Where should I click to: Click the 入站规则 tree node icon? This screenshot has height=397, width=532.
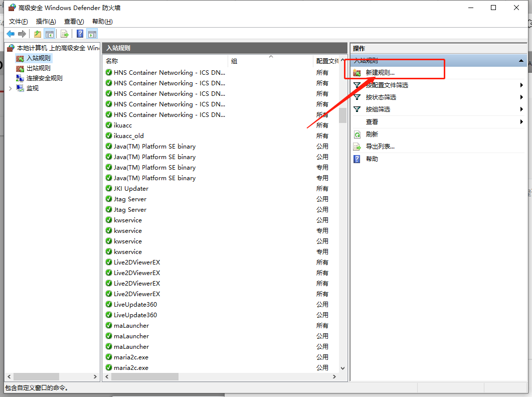pos(20,58)
